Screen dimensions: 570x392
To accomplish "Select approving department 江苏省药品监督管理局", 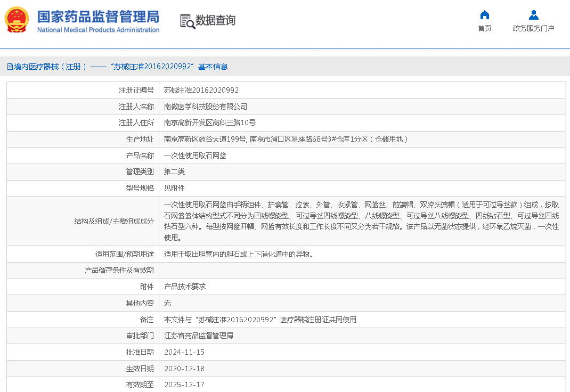I will 199,336.
